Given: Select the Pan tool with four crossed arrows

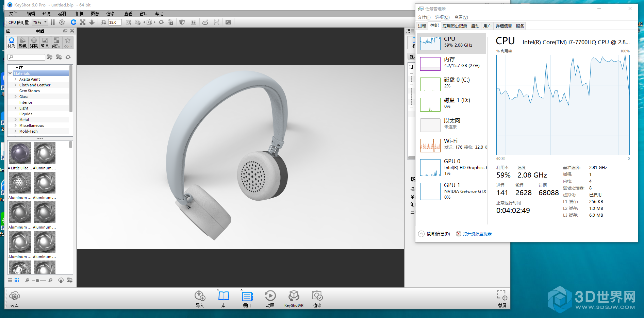Looking at the screenshot, I should pos(83,22).
